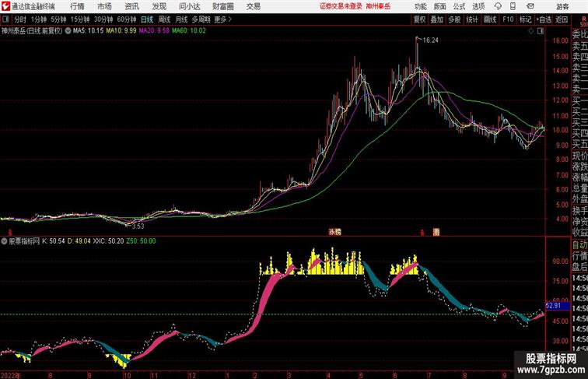Click the 返回 back button
The width and height of the screenshot is (588, 379).
(x=562, y=19)
